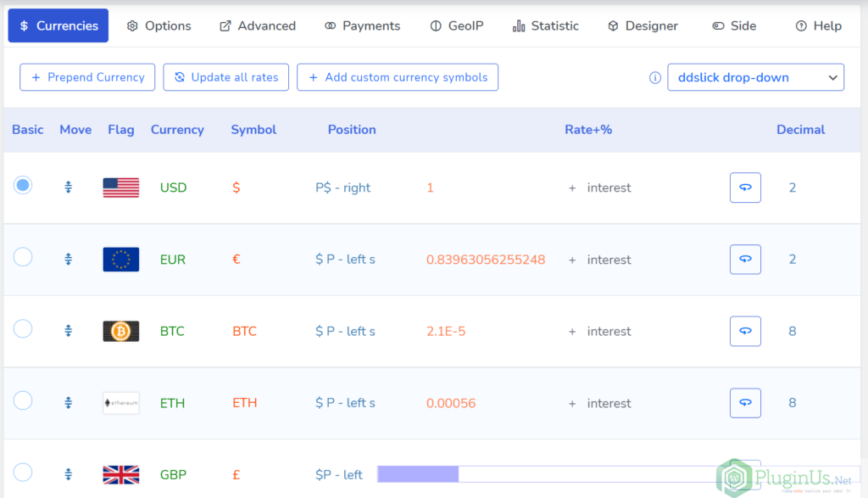
Task: Click the ethereum flag icon
Action: point(120,403)
